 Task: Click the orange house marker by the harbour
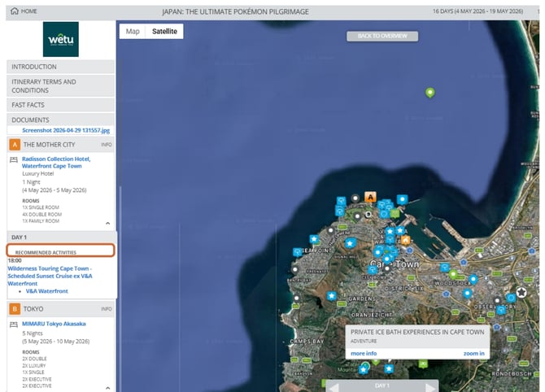405,240
